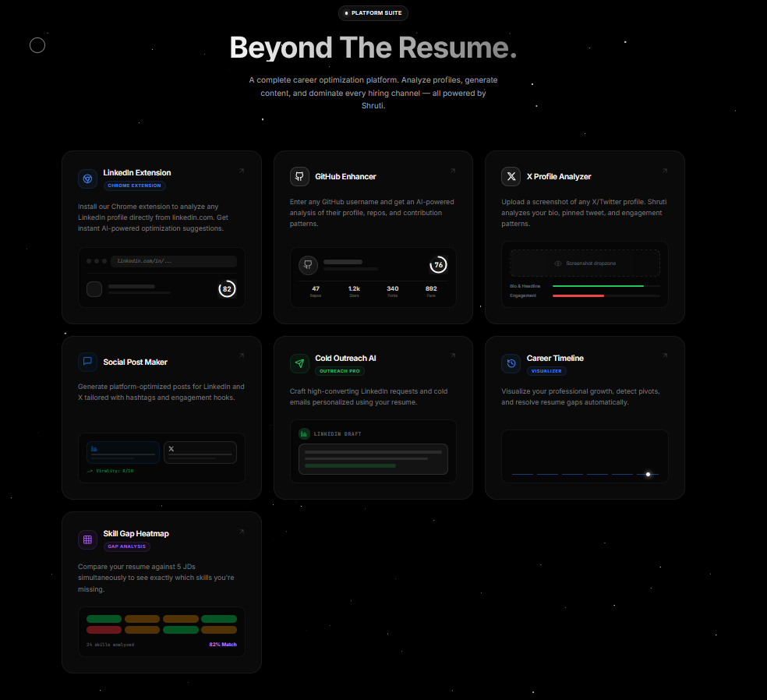Open Career Timeline via its arrow icon
Viewport: 767px width, 700px height.
pyautogui.click(x=665, y=355)
